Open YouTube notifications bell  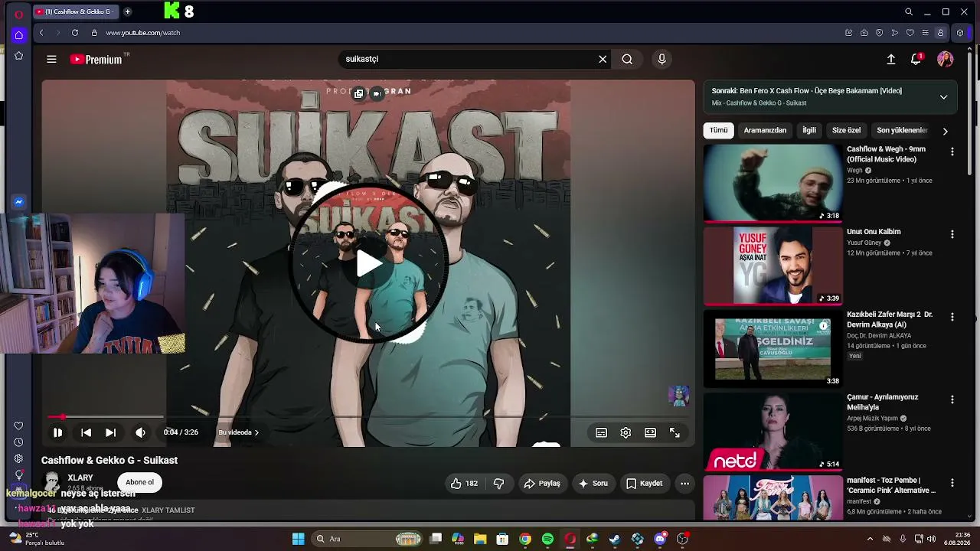point(916,59)
